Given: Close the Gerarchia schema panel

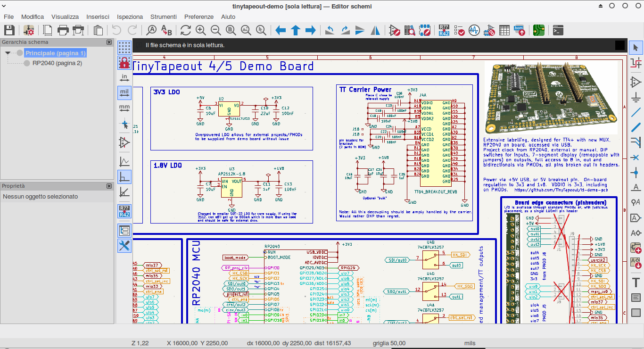Looking at the screenshot, I should (x=109, y=42).
